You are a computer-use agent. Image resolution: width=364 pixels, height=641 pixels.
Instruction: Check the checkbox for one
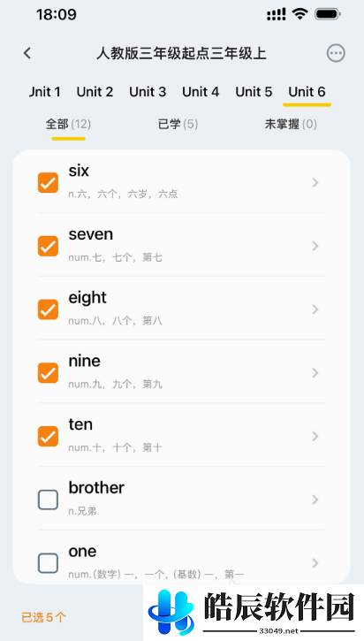click(48, 563)
